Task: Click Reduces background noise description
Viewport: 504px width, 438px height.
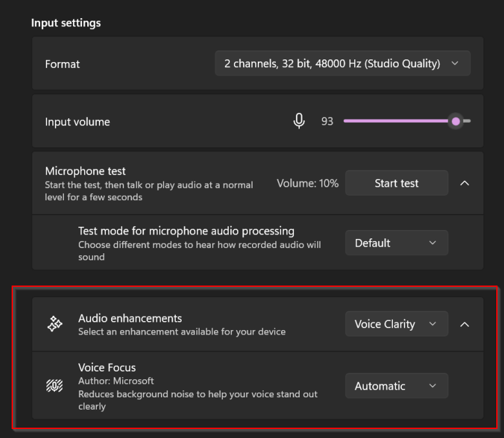Action: [198, 400]
